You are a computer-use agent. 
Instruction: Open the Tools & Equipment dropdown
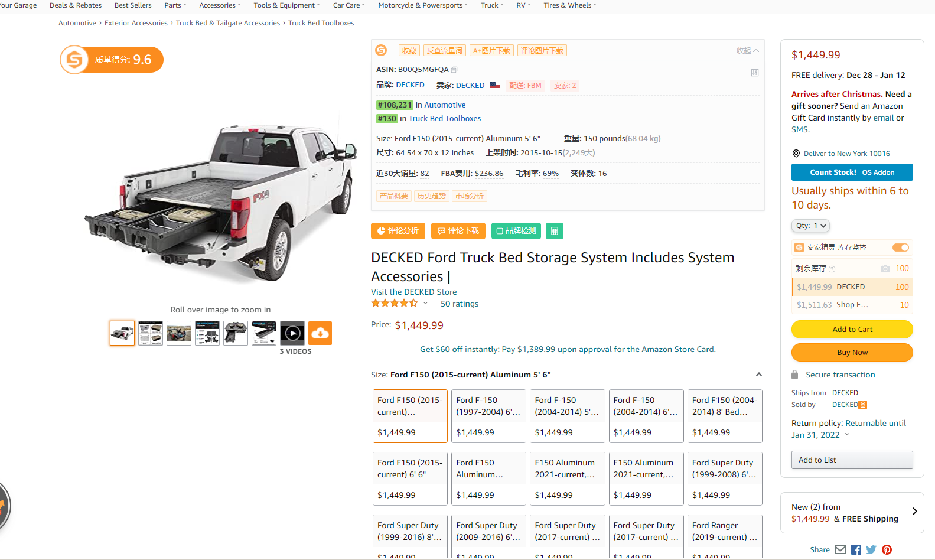click(x=286, y=5)
